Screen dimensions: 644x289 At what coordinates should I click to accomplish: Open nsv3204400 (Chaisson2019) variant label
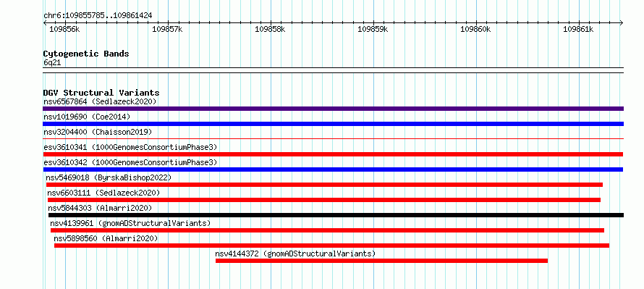coord(98,132)
